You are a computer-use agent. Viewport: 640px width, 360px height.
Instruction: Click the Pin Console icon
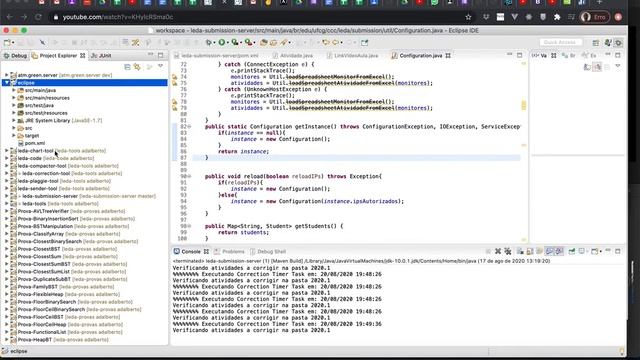coord(571,251)
